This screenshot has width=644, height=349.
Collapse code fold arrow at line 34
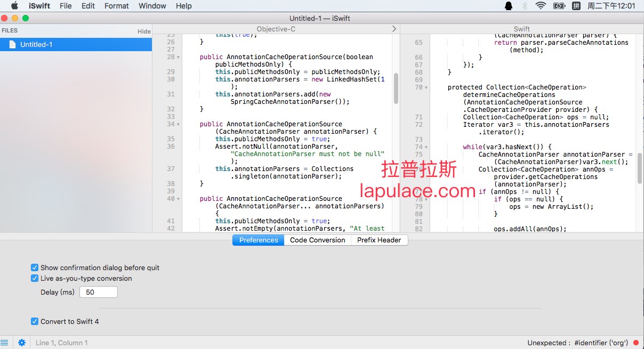click(x=178, y=124)
